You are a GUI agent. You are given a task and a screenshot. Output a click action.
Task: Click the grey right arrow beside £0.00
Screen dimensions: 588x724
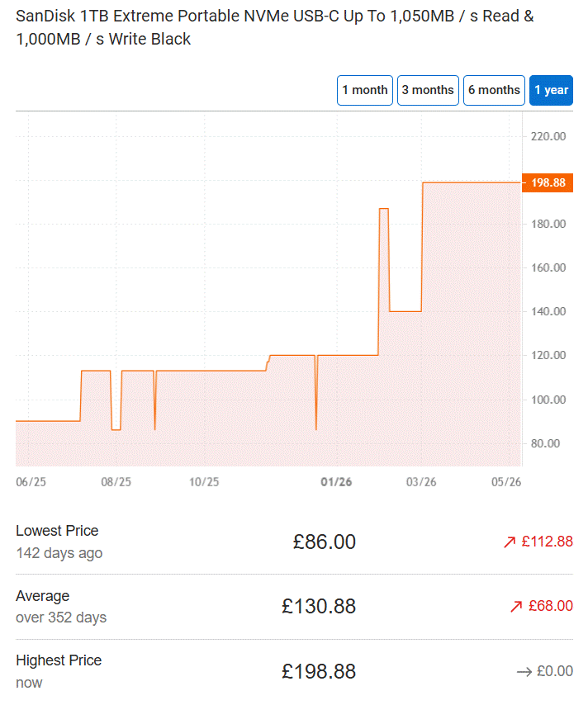click(524, 672)
